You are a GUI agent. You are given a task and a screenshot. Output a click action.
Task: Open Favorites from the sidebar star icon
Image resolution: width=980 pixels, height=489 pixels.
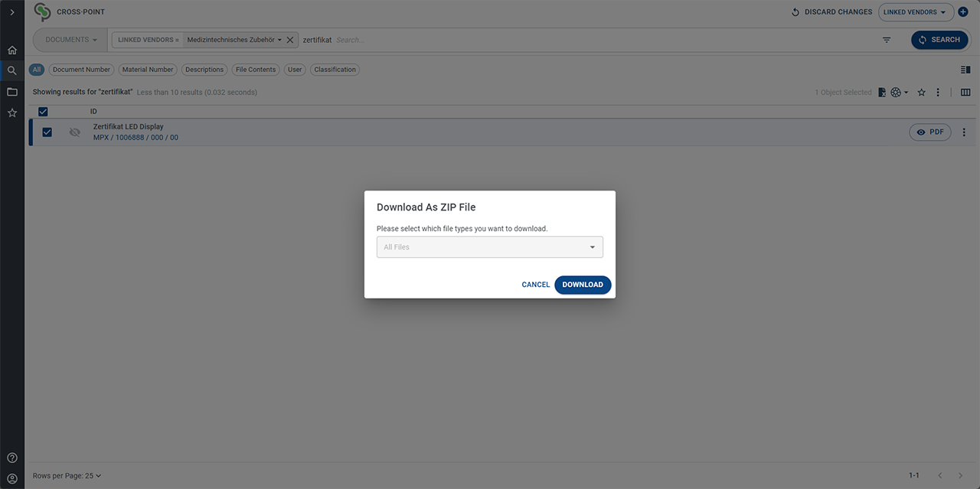click(11, 112)
